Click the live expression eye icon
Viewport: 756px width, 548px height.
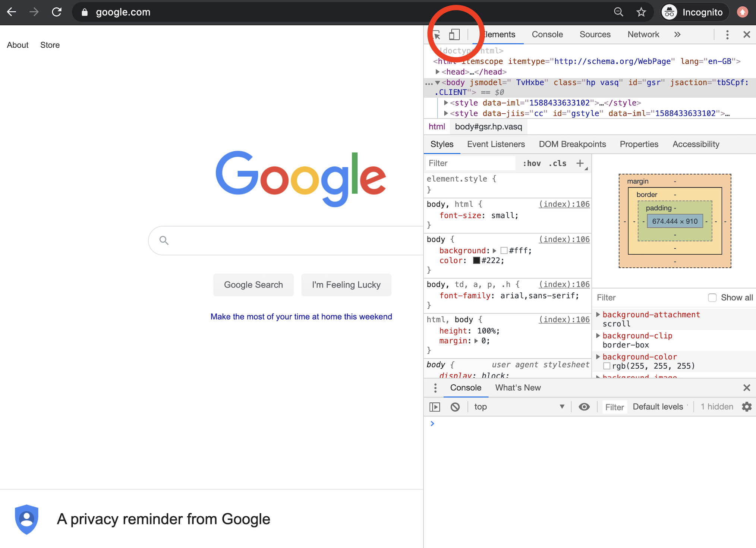(584, 407)
